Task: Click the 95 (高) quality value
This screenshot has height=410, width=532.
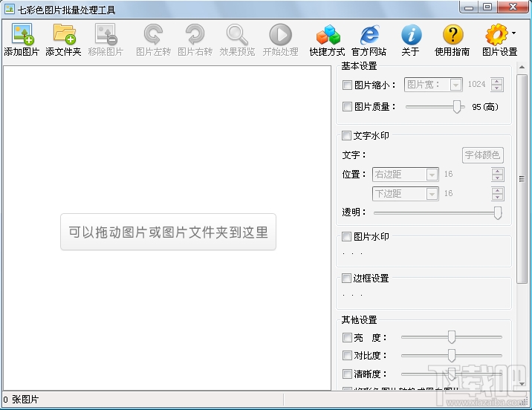Action: click(x=485, y=107)
